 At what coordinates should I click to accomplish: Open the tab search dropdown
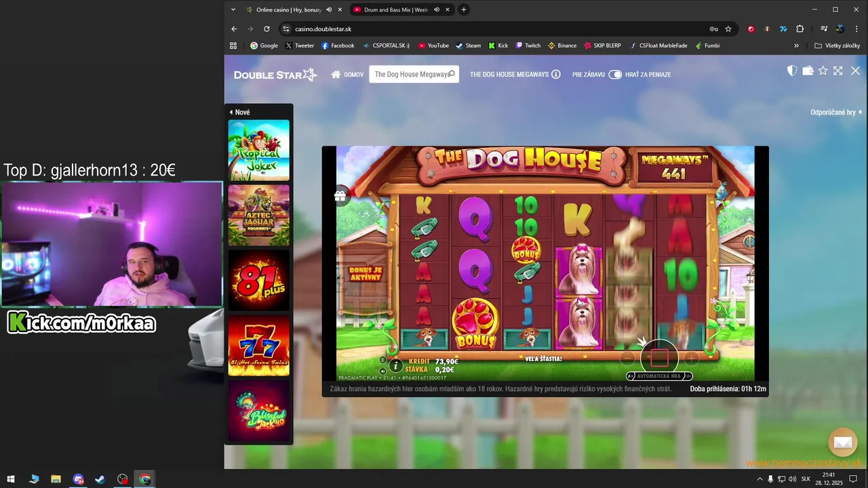[x=233, y=9]
